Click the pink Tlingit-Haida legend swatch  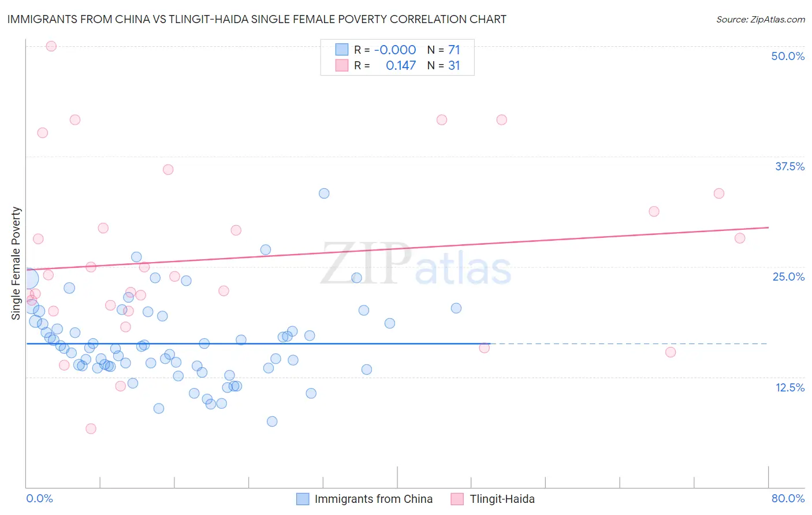coord(457,499)
